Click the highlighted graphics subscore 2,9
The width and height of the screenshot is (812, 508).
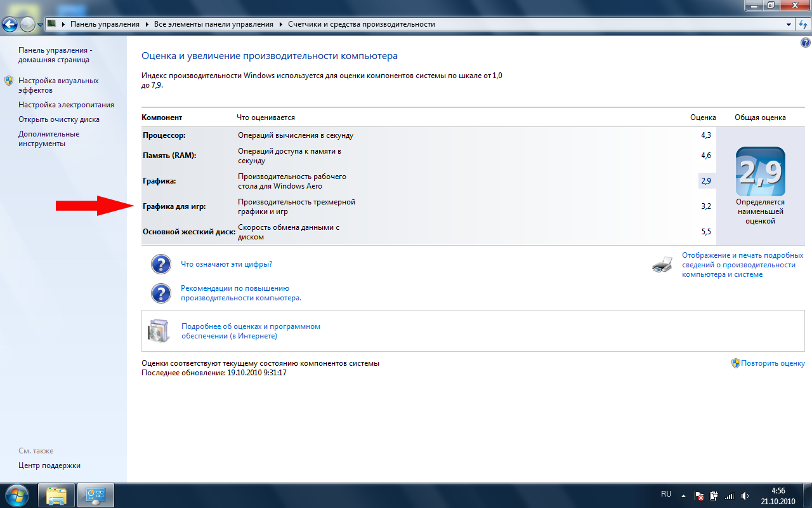(707, 181)
